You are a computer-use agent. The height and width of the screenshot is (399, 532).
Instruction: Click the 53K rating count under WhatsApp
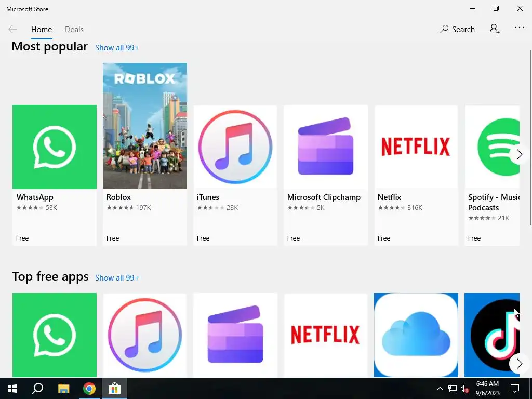coord(51,208)
